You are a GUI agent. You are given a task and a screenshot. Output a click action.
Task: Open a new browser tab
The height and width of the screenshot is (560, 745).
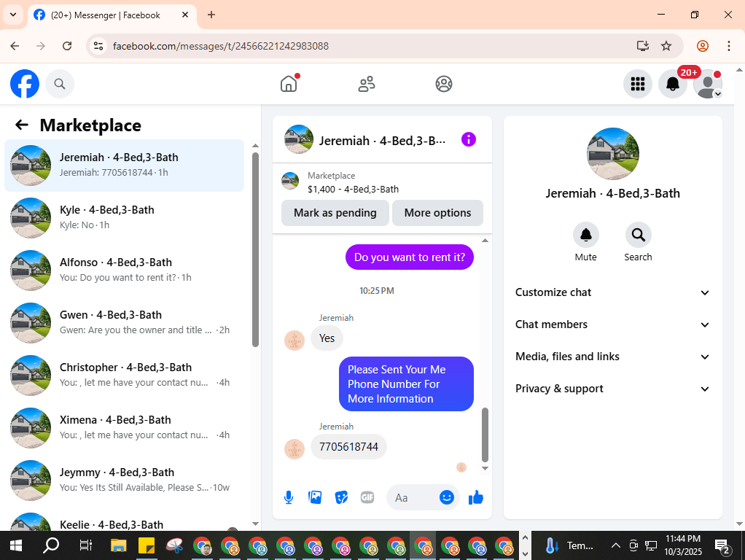211,15
